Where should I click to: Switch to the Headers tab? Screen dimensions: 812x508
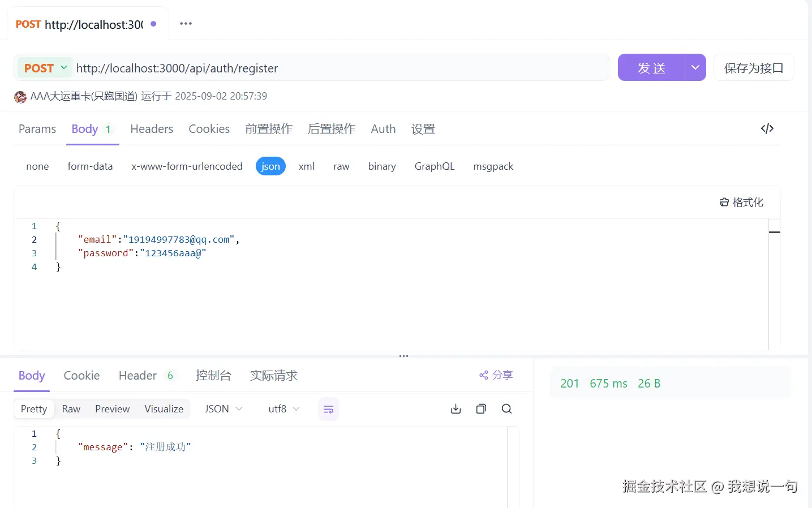pyautogui.click(x=152, y=129)
